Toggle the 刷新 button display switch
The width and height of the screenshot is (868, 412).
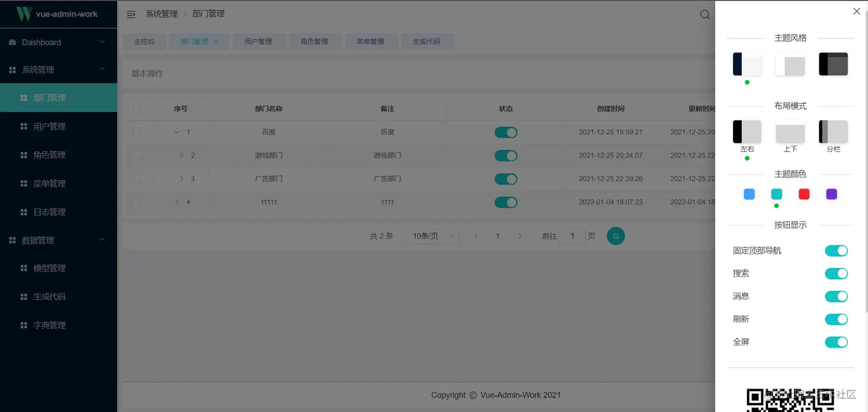(x=836, y=319)
